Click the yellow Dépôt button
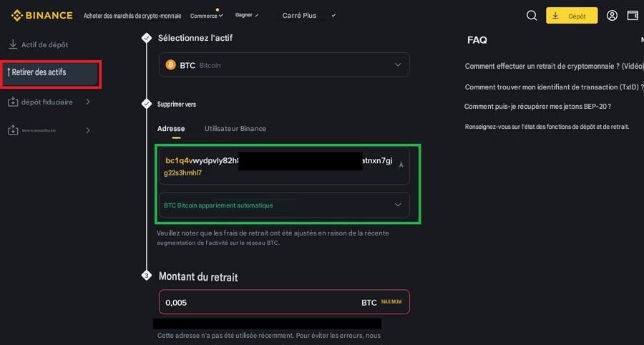Viewport: 644px width, 345px height. coord(572,16)
